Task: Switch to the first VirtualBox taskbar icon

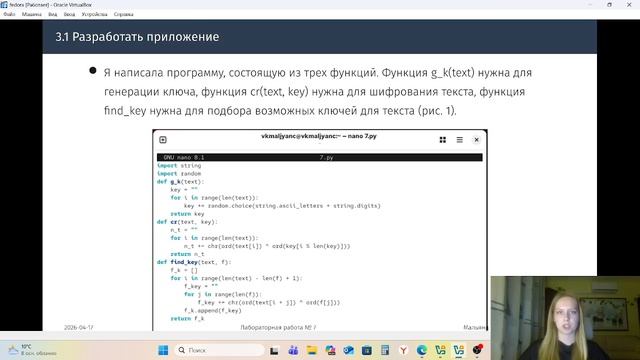Action: click(440, 350)
